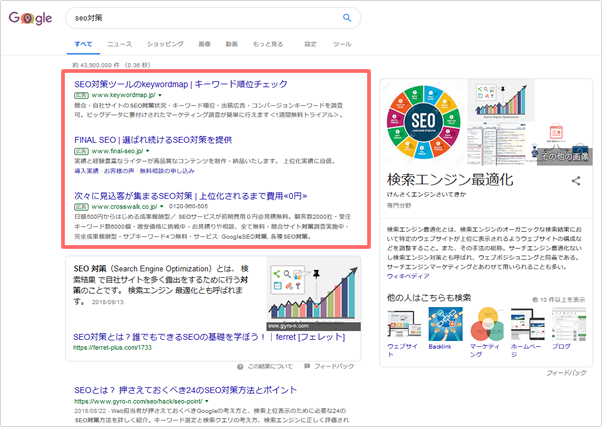
Task: Open SEOとは？押さえておくべき24のSEO対策方法 link
Action: coord(185,390)
